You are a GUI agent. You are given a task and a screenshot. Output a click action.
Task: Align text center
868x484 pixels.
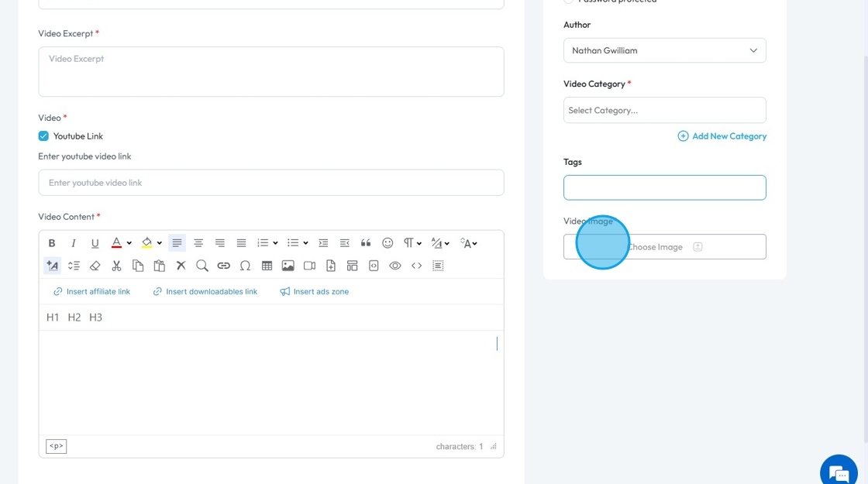pyautogui.click(x=198, y=243)
